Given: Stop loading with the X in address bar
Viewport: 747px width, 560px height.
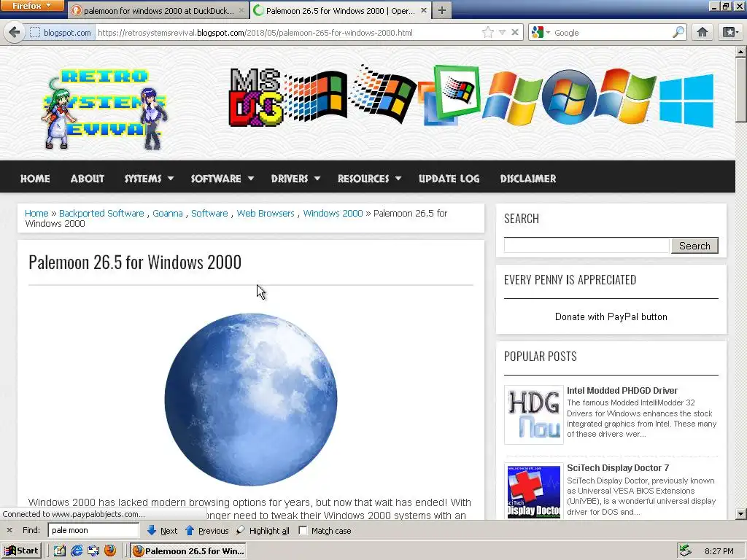Looking at the screenshot, I should click(515, 32).
